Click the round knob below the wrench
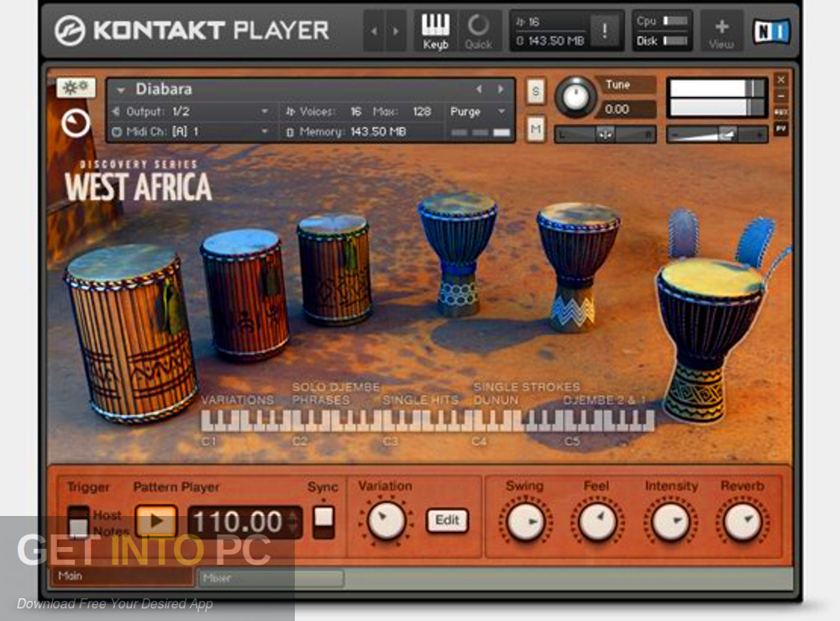This screenshot has width=840, height=621. coord(76,124)
